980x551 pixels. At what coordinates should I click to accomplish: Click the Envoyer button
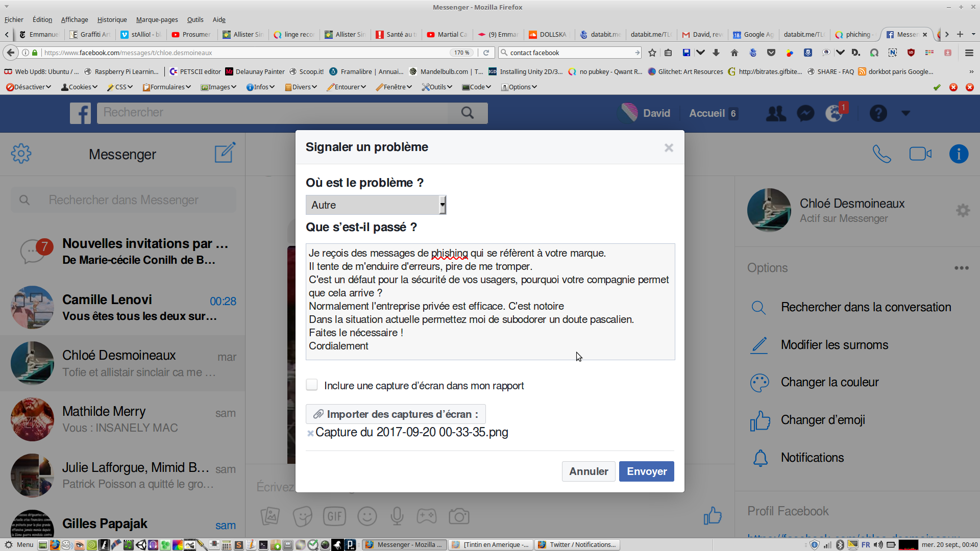[x=646, y=471]
